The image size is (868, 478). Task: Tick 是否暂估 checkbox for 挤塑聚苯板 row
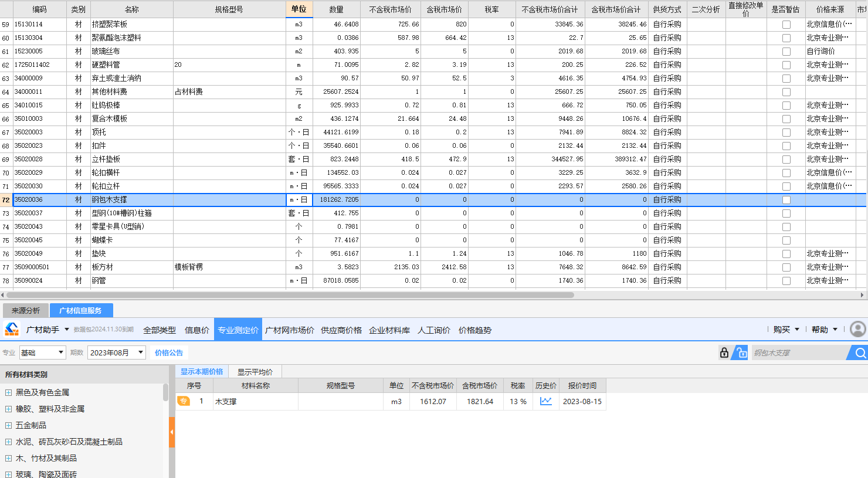786,25
